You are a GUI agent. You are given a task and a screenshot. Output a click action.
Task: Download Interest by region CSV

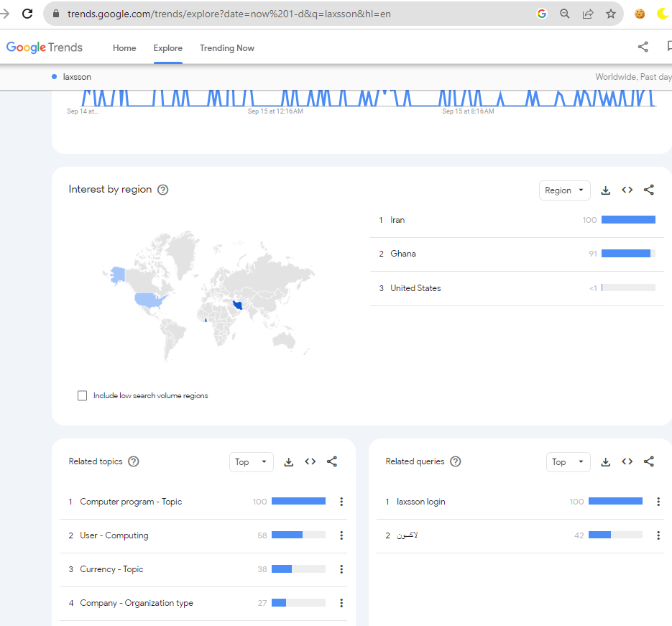pyautogui.click(x=606, y=190)
